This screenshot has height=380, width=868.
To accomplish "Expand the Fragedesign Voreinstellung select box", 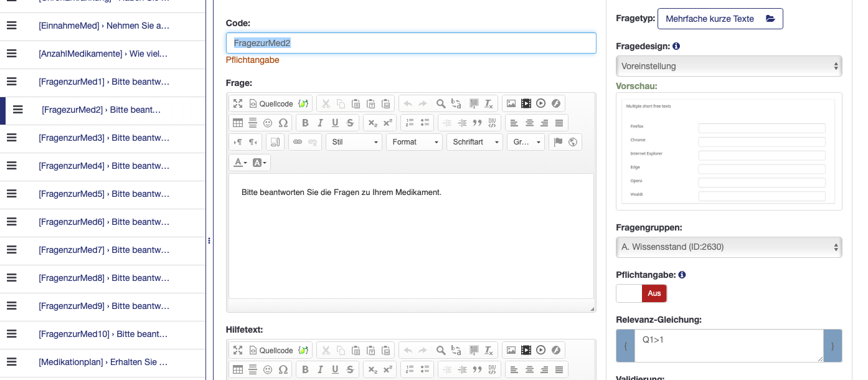I will click(x=728, y=66).
